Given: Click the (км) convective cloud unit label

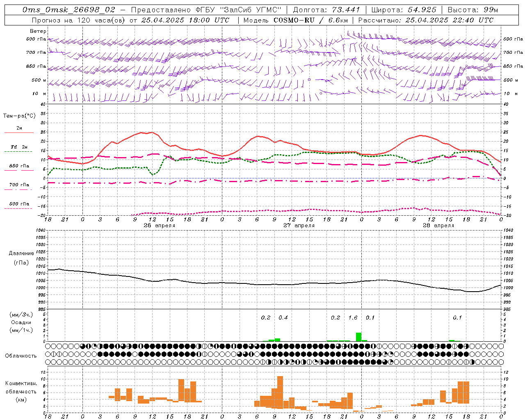Looking at the screenshot, I should [21, 400].
